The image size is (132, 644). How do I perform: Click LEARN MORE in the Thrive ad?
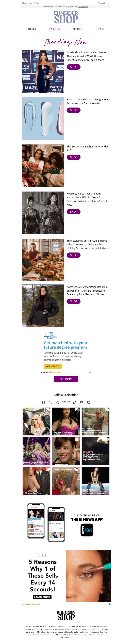(42, 597)
